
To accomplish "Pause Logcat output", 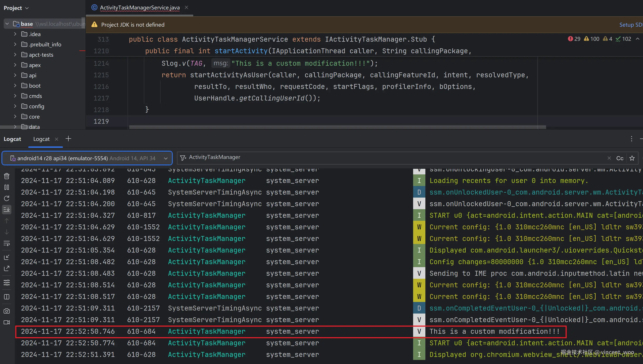I will click(7, 187).
